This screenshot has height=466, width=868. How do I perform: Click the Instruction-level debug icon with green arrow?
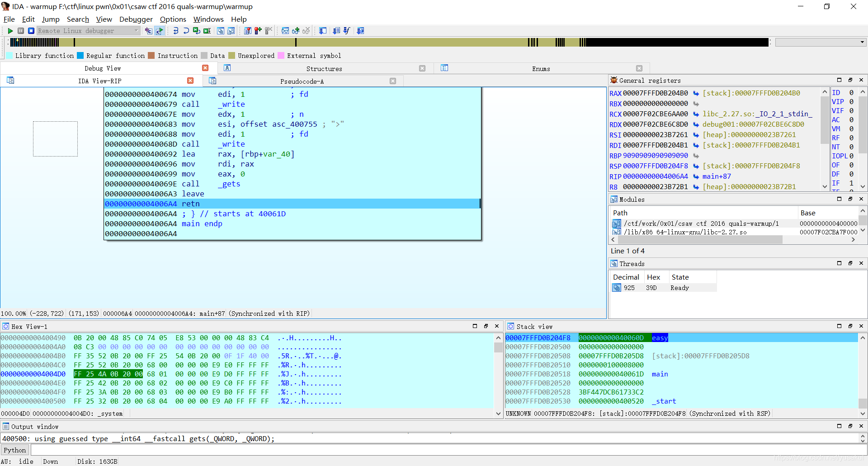[159, 31]
